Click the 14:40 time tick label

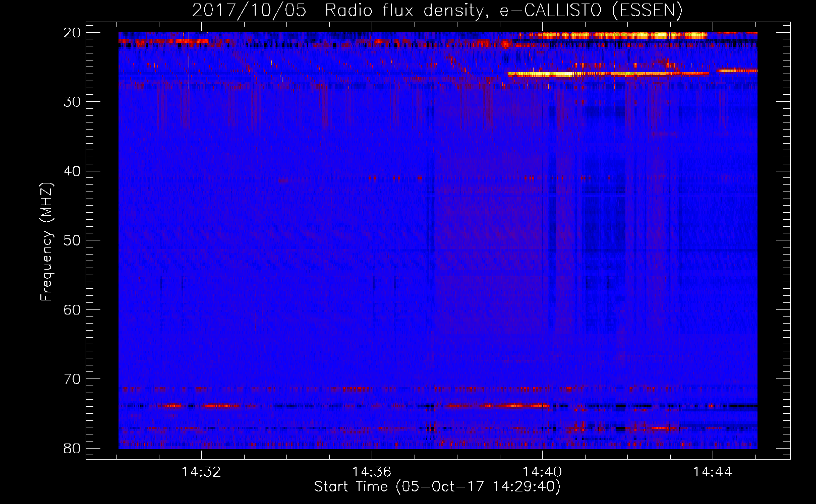pyautogui.click(x=542, y=472)
